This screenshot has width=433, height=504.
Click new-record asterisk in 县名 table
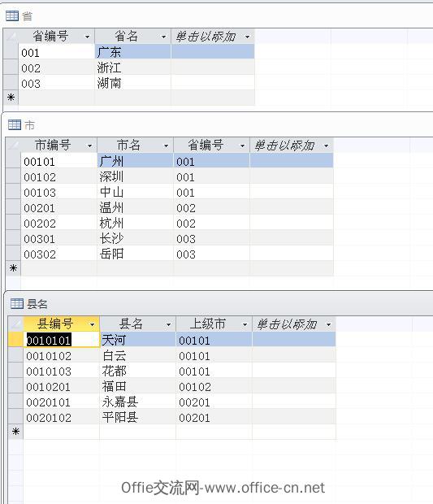coord(15,432)
